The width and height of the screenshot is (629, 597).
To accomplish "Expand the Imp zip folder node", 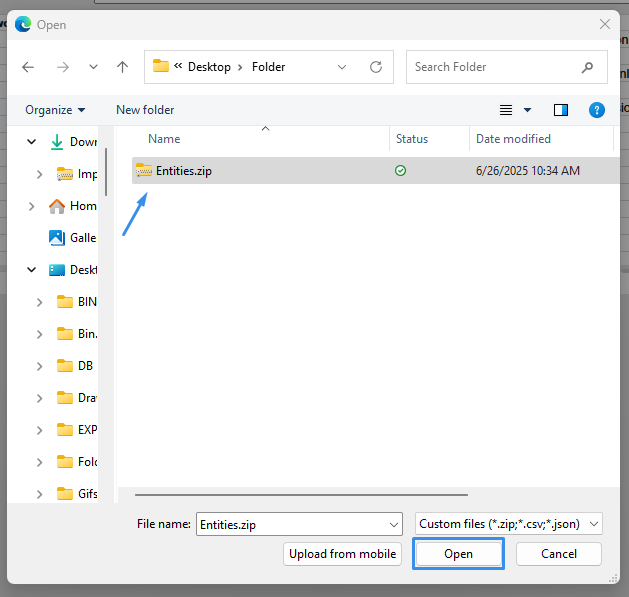I will tap(39, 174).
